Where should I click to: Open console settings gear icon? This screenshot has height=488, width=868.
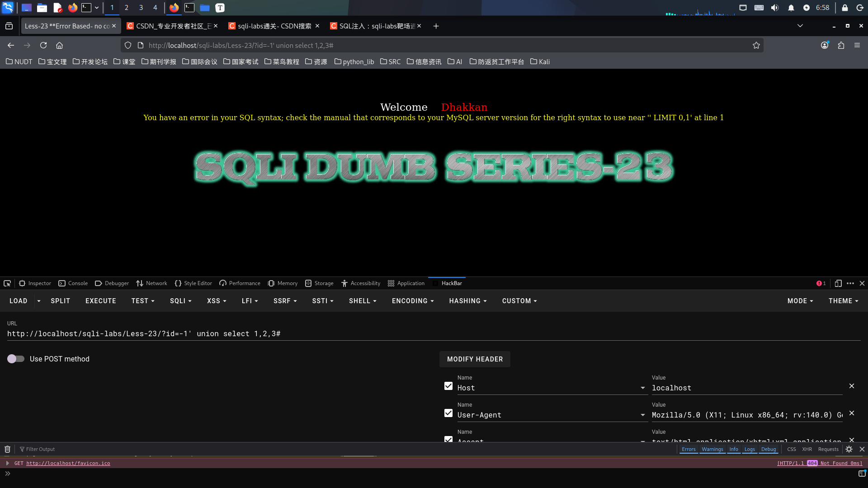tap(849, 449)
